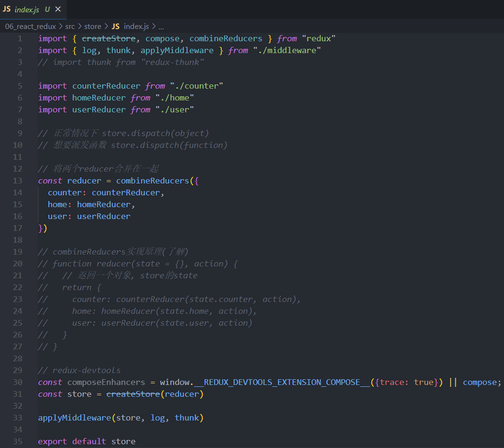Click the trace: true option
Image resolution: width=504 pixels, height=448 pixels.
tap(406, 383)
